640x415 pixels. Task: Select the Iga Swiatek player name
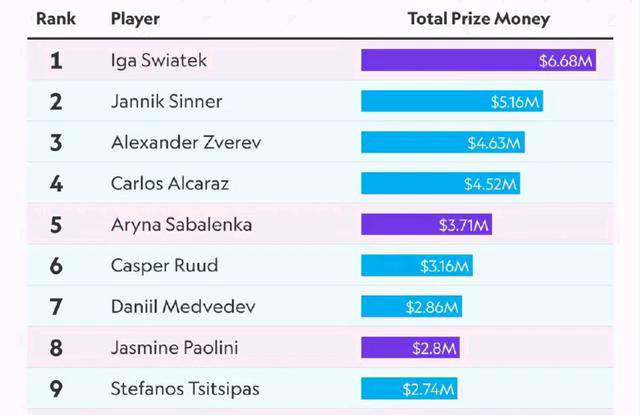click(x=160, y=61)
